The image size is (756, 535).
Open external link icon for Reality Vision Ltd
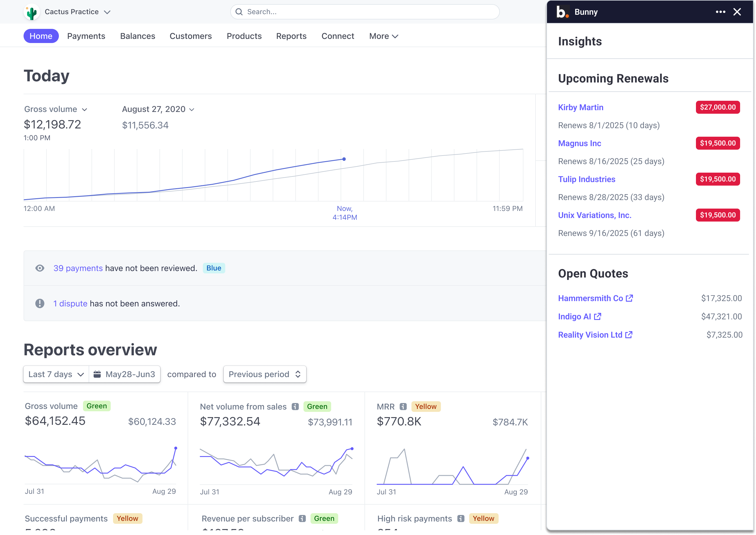pos(629,335)
